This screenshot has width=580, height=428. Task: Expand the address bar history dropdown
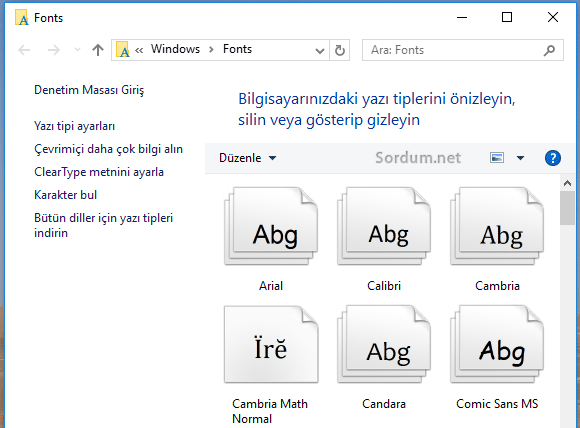click(x=320, y=50)
